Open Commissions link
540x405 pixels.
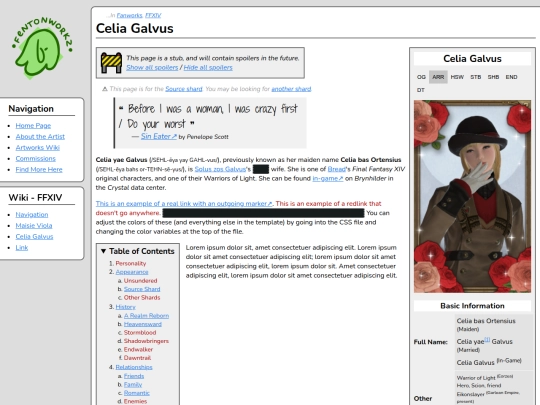pos(35,159)
